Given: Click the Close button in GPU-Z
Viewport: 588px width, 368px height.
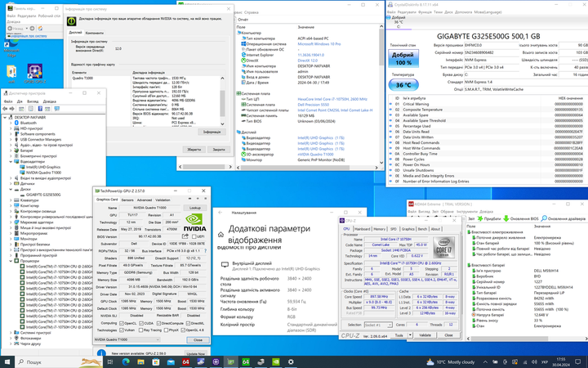Looking at the screenshot, I should pyautogui.click(x=198, y=339).
